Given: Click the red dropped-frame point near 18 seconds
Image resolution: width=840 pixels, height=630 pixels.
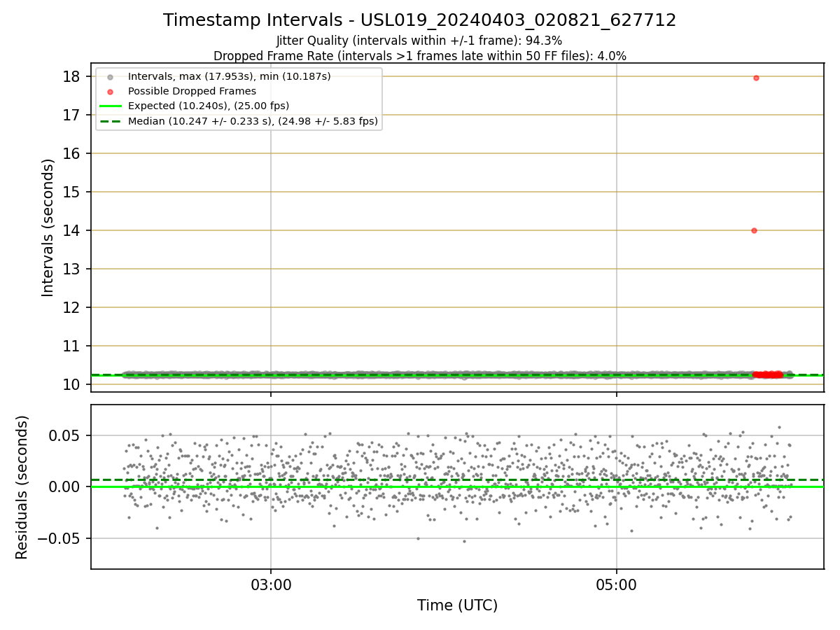Looking at the screenshot, I should tap(756, 78).
